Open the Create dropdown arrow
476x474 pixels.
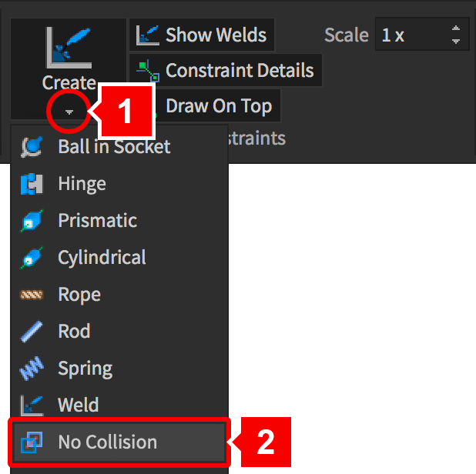69,112
